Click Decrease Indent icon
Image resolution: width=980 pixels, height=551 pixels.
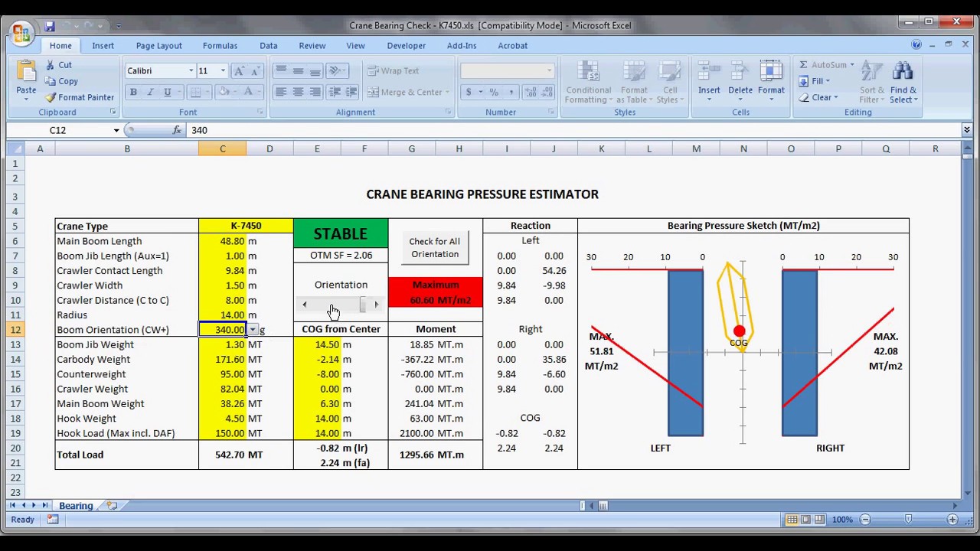pyautogui.click(x=335, y=92)
